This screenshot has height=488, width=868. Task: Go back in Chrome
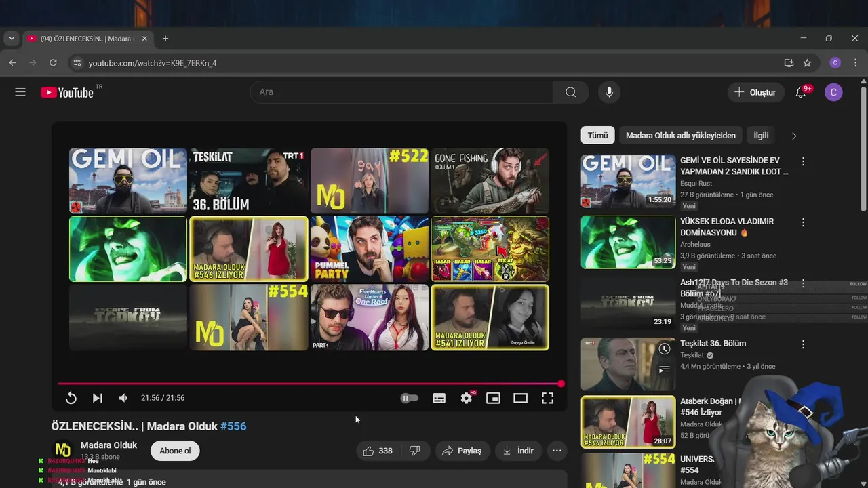12,62
